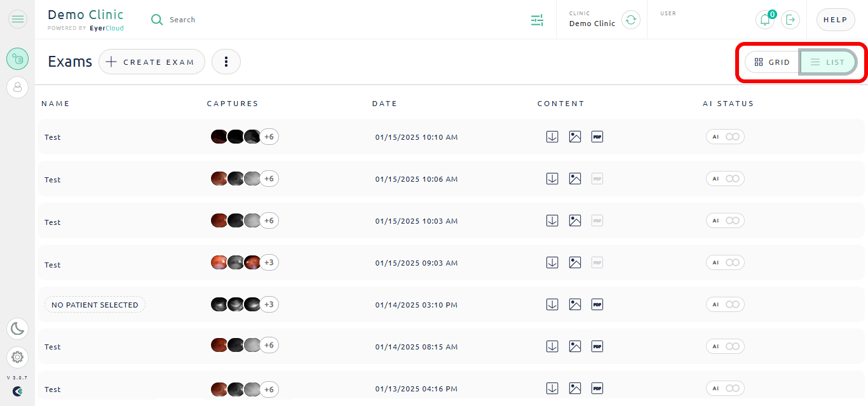
Task: Expand the +3 captures of 09:03 AM exam
Action: [x=269, y=262]
